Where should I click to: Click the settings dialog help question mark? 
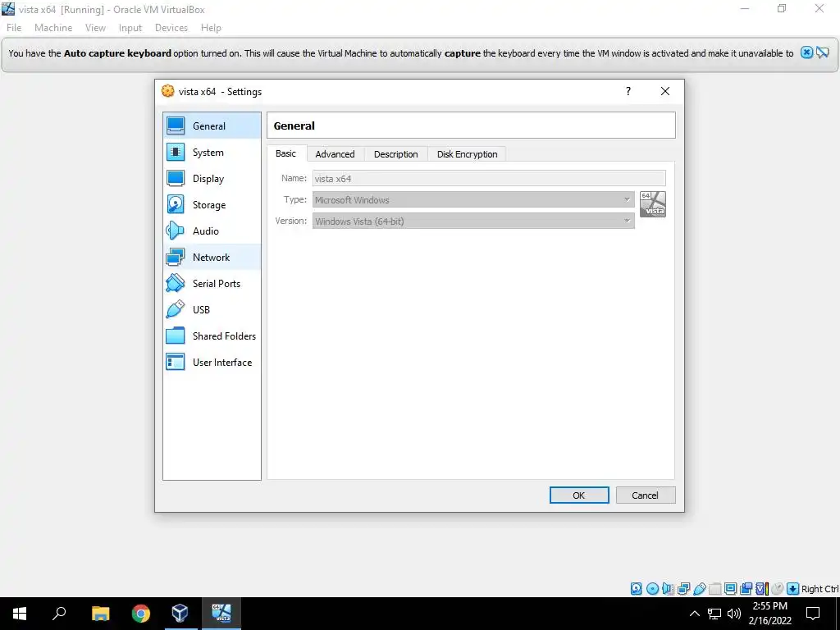coord(628,91)
